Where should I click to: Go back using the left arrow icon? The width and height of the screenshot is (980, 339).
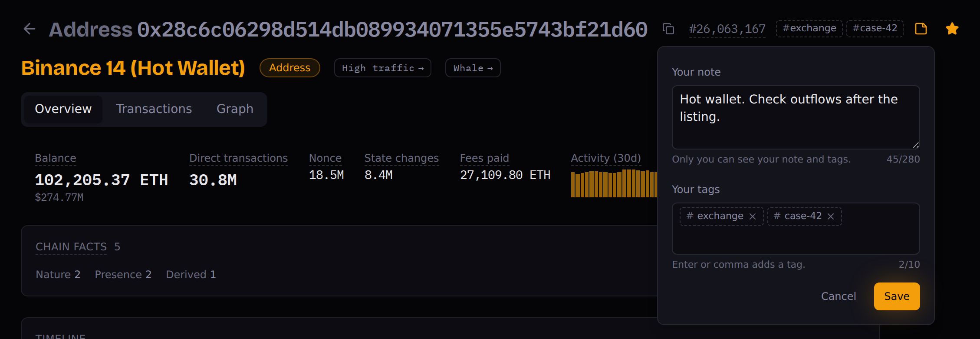point(30,29)
